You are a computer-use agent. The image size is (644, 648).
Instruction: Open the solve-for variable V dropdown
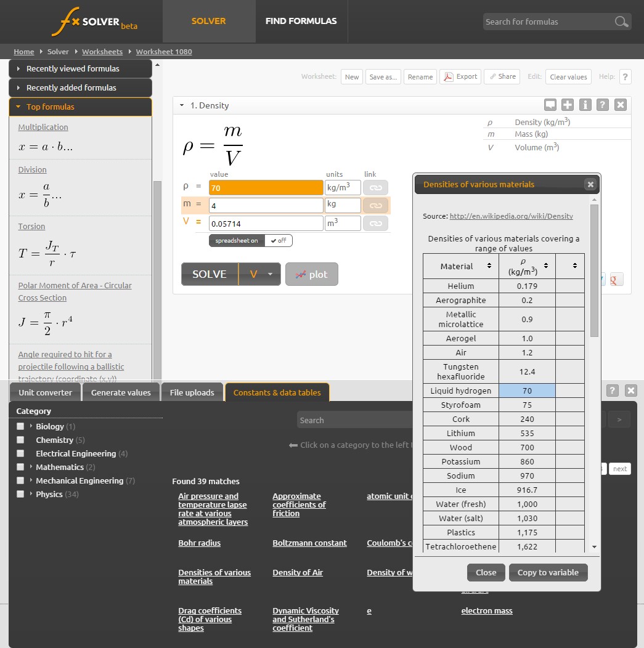click(x=259, y=274)
